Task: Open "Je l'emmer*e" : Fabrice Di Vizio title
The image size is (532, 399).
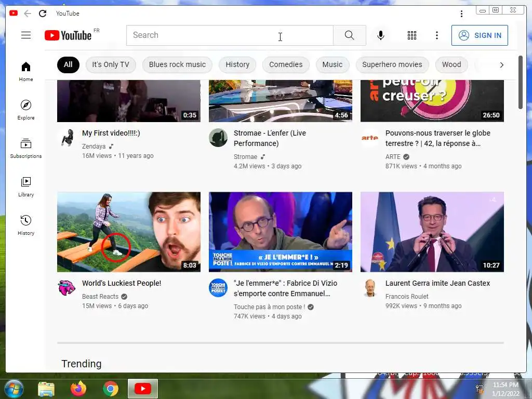Action: click(x=285, y=288)
